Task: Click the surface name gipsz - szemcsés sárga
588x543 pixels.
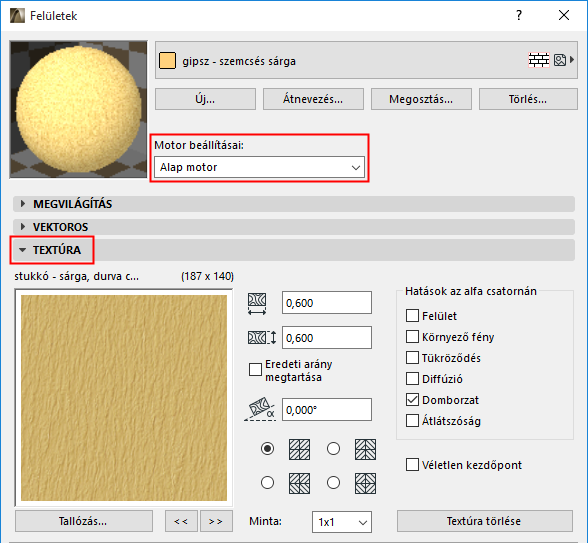Action: pyautogui.click(x=239, y=61)
